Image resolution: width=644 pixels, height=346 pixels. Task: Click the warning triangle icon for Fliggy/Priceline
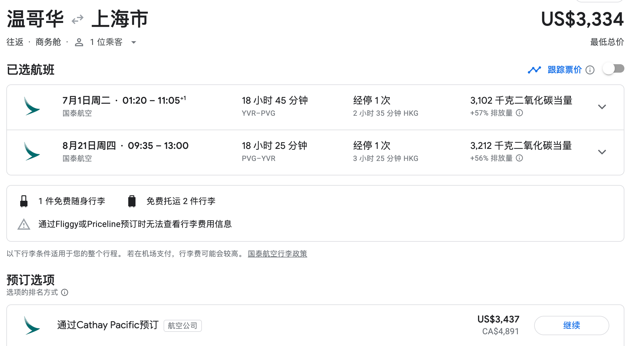(24, 224)
